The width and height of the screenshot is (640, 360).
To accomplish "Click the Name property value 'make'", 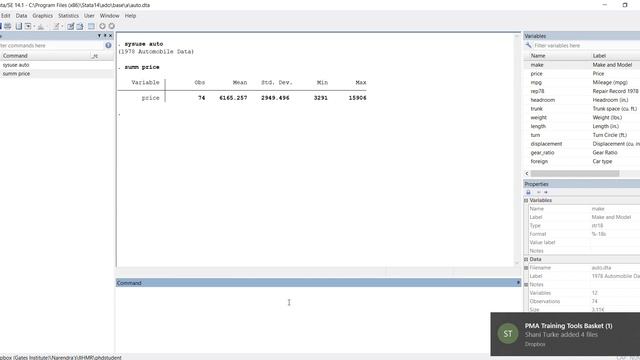I will point(598,209).
